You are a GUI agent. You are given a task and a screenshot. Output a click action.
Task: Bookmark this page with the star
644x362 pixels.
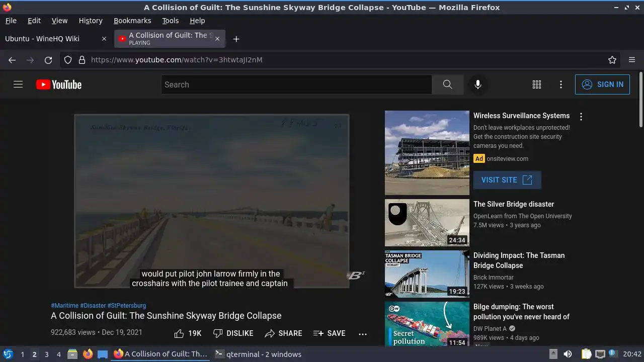(612, 60)
